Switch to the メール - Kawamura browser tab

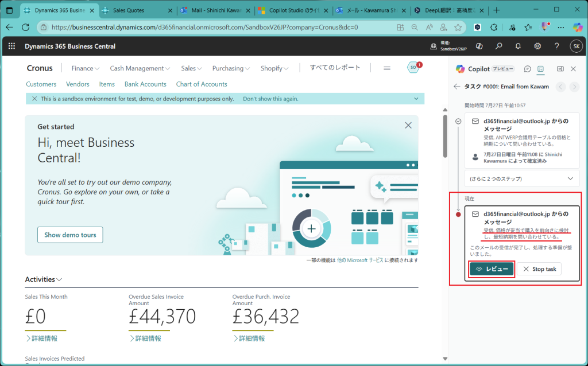coord(372,10)
